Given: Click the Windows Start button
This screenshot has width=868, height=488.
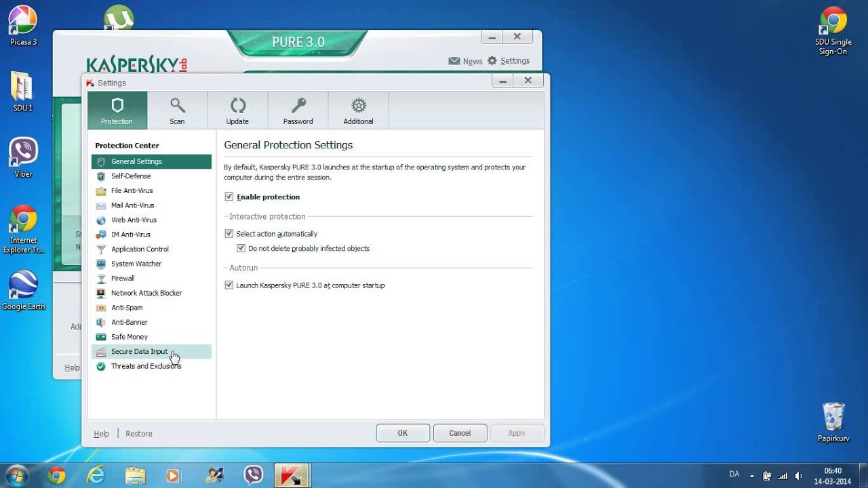Looking at the screenshot, I should pyautogui.click(x=18, y=475).
